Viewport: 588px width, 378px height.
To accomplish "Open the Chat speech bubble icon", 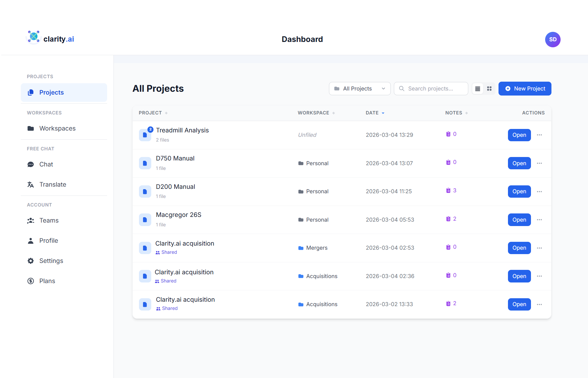I will point(31,164).
